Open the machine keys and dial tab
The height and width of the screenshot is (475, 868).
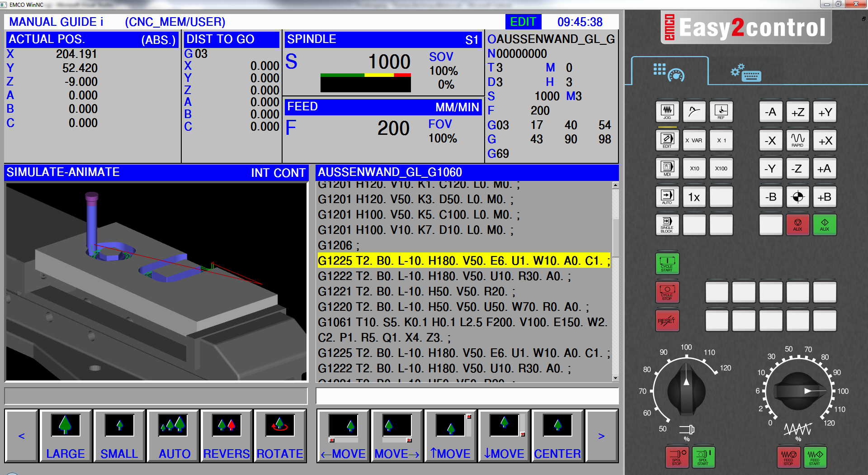pos(670,71)
